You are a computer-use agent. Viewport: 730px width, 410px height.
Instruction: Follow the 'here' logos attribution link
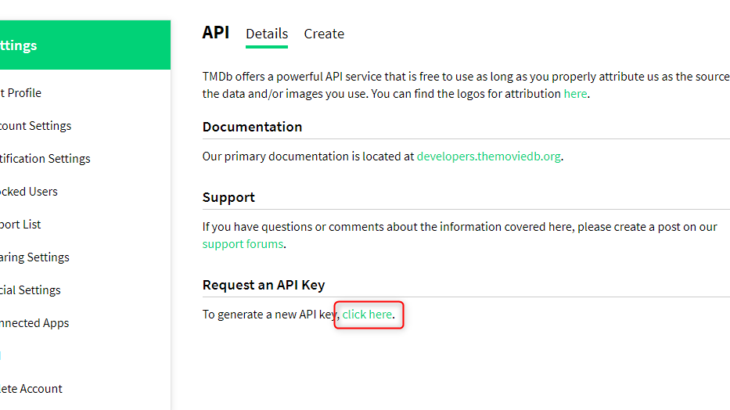(575, 93)
